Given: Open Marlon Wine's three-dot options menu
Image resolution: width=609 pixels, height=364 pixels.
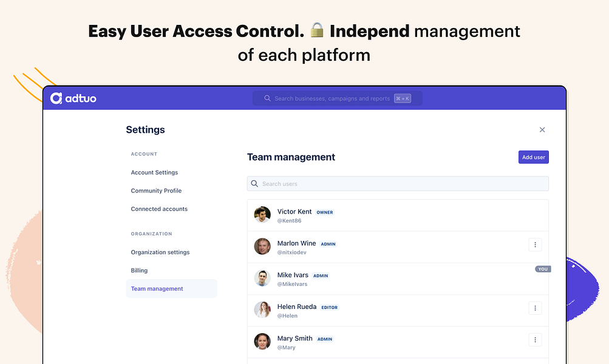Looking at the screenshot, I should [x=535, y=245].
